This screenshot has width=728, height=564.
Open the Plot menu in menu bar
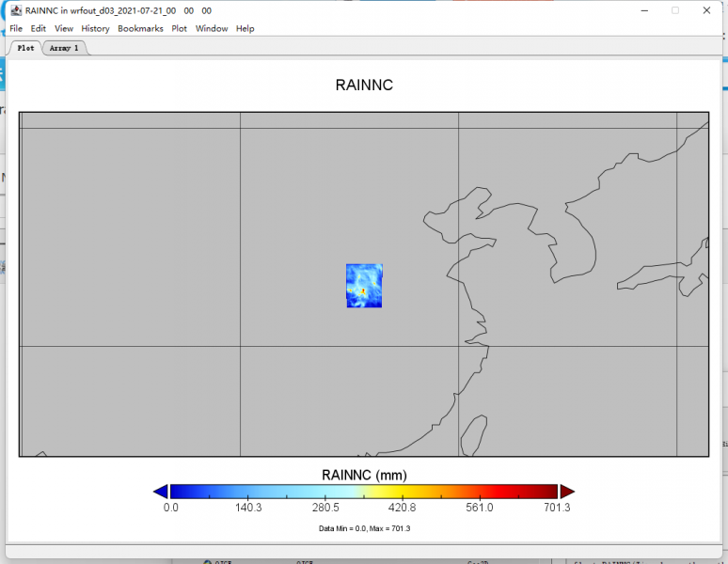(179, 28)
